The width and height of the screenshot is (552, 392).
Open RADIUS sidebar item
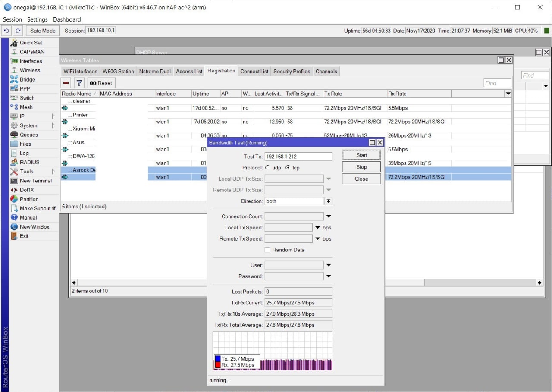[29, 162]
